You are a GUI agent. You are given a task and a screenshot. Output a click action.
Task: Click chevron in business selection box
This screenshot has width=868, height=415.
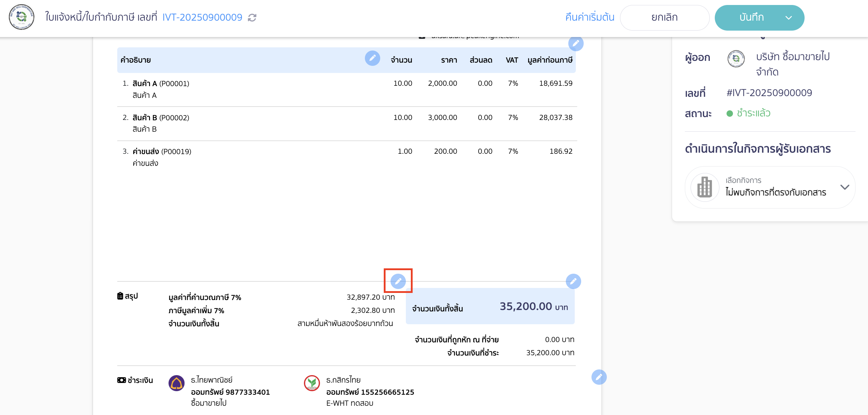click(844, 187)
